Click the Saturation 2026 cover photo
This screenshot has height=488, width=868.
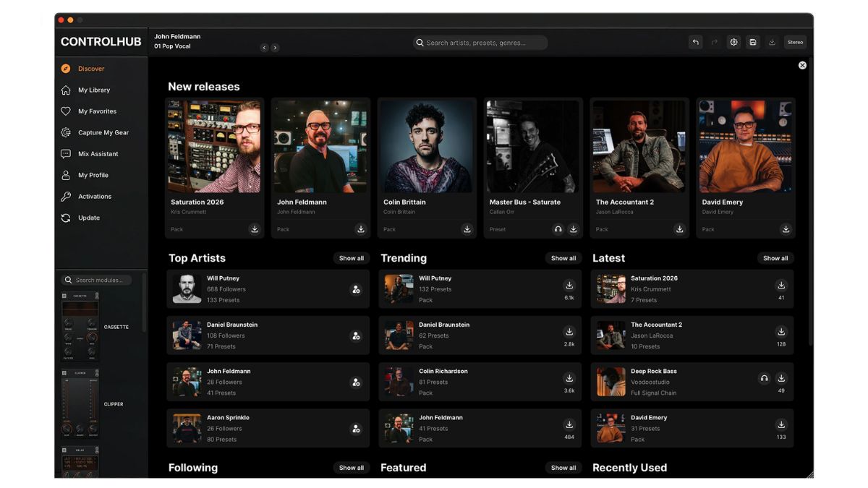(x=214, y=147)
